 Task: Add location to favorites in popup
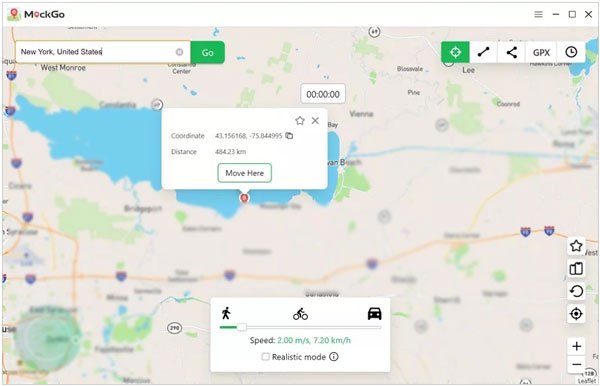pyautogui.click(x=300, y=121)
